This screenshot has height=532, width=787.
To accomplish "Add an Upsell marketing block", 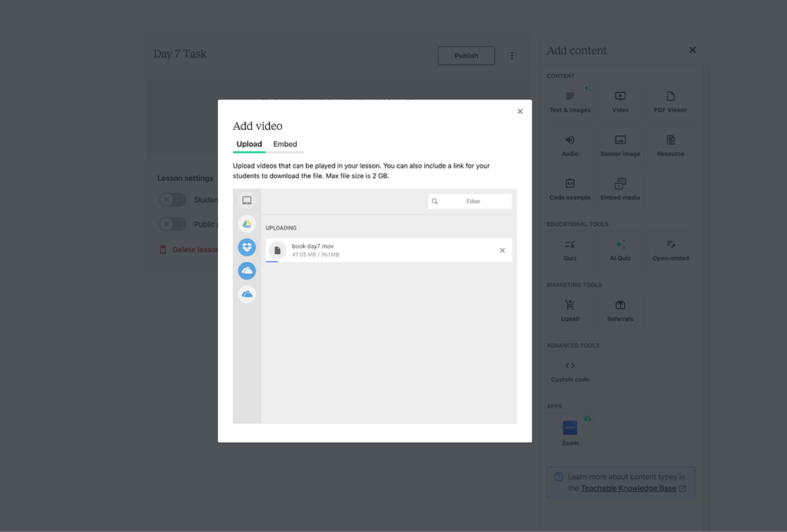I will pyautogui.click(x=570, y=311).
